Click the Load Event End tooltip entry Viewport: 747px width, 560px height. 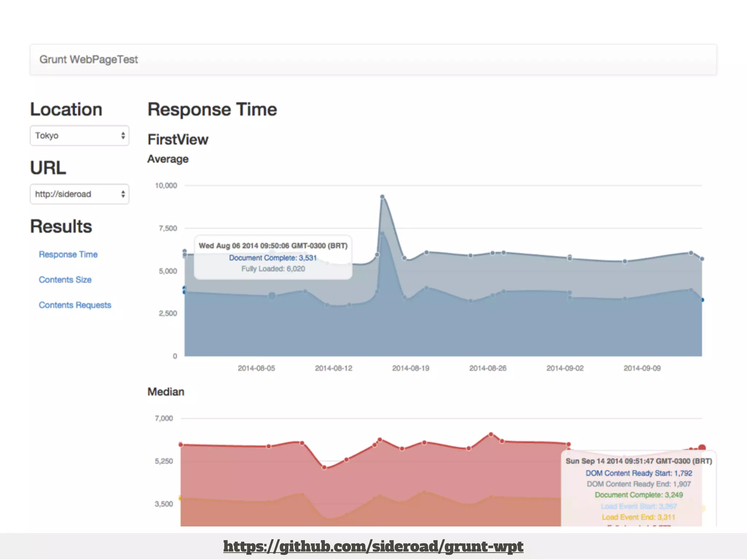(638, 517)
